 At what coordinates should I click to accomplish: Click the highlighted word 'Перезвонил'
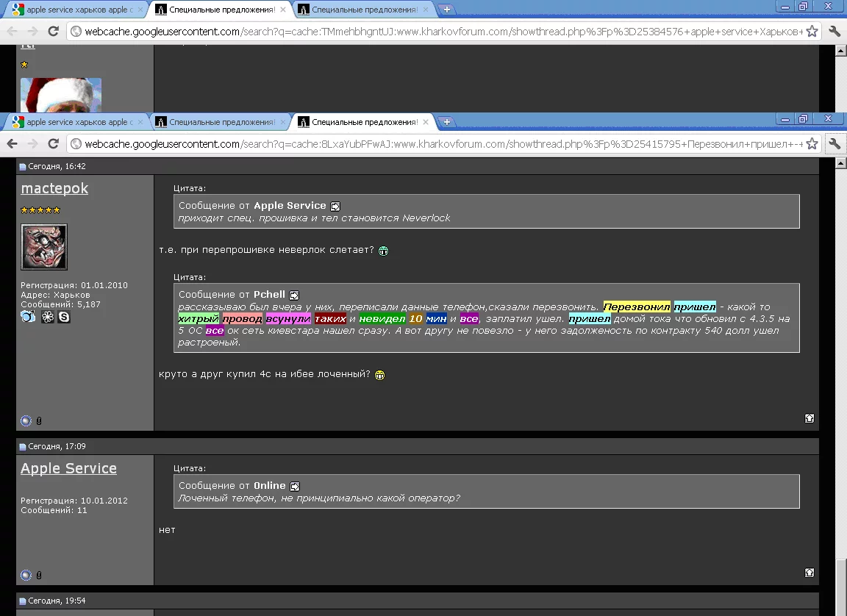(x=637, y=307)
